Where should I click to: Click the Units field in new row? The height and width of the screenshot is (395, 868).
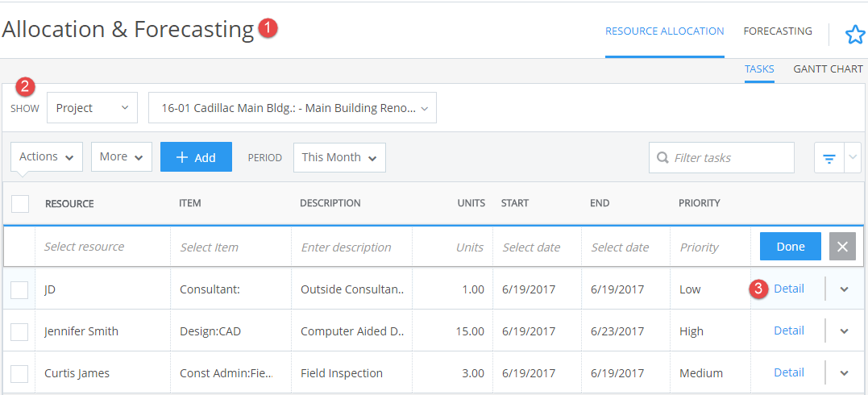(452, 247)
